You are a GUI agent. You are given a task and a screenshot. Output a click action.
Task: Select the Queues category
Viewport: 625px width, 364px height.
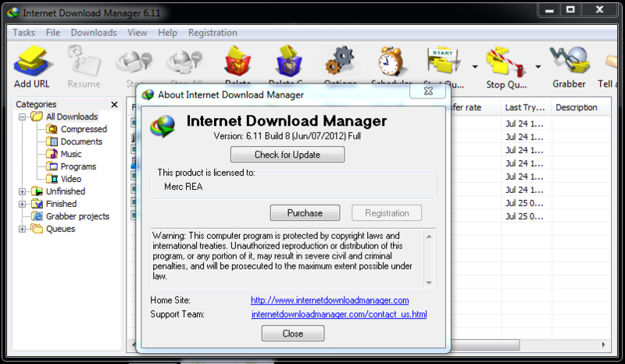click(60, 229)
